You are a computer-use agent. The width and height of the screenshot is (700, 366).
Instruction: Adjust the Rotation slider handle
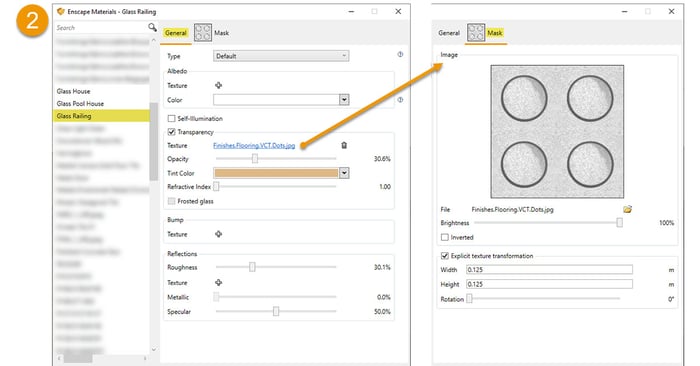point(469,299)
